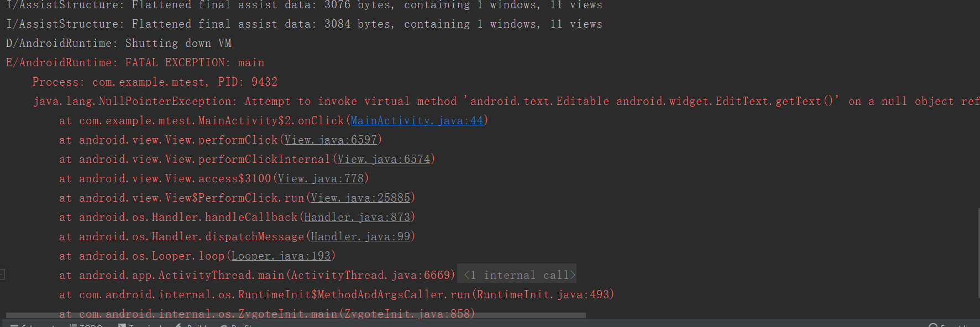Open the View.java:778 link
The image size is (980, 327).
(321, 178)
